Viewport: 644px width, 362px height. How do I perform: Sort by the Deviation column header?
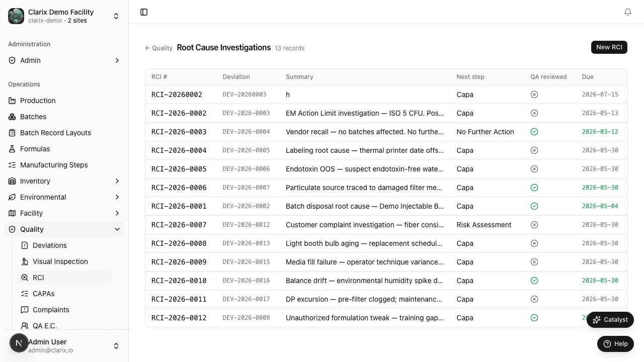pos(236,77)
